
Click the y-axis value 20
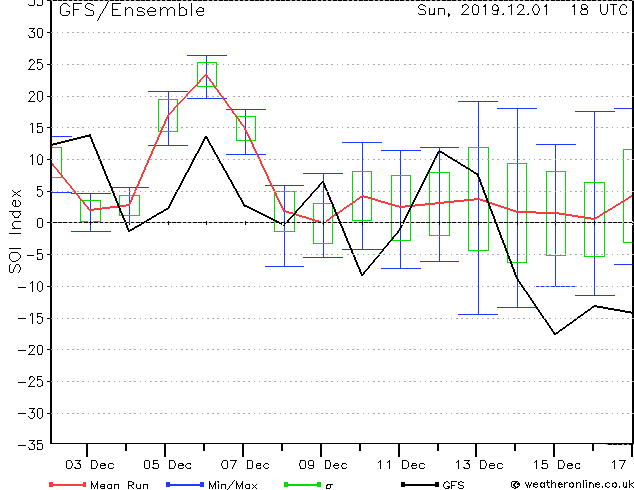tap(34, 96)
